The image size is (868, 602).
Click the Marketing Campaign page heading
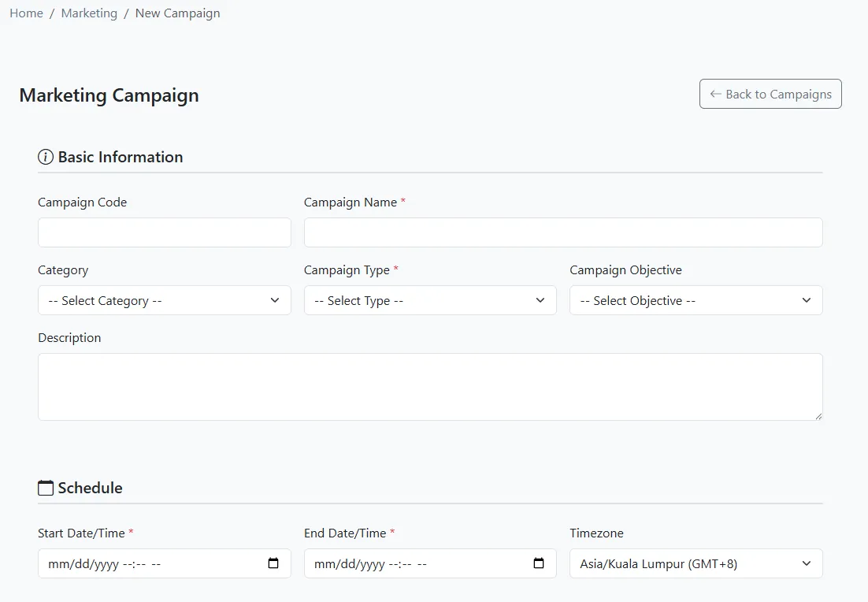pos(109,95)
